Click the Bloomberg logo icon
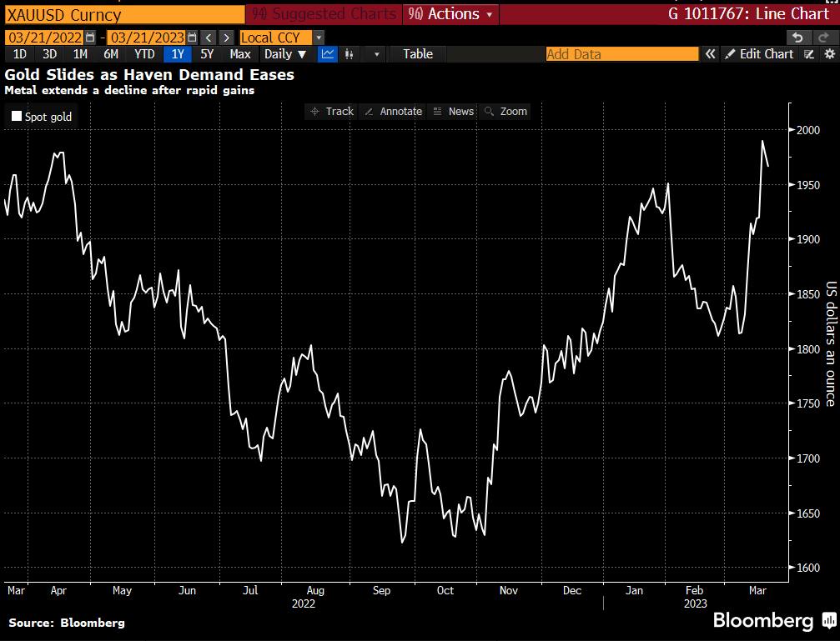 [x=829, y=621]
